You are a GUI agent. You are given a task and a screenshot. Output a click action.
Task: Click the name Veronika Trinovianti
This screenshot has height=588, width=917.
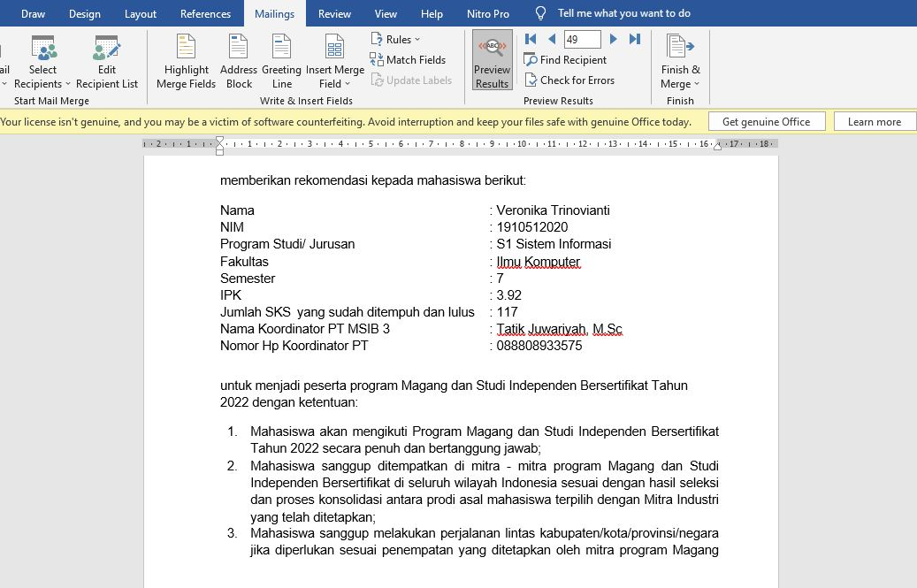pyautogui.click(x=553, y=210)
